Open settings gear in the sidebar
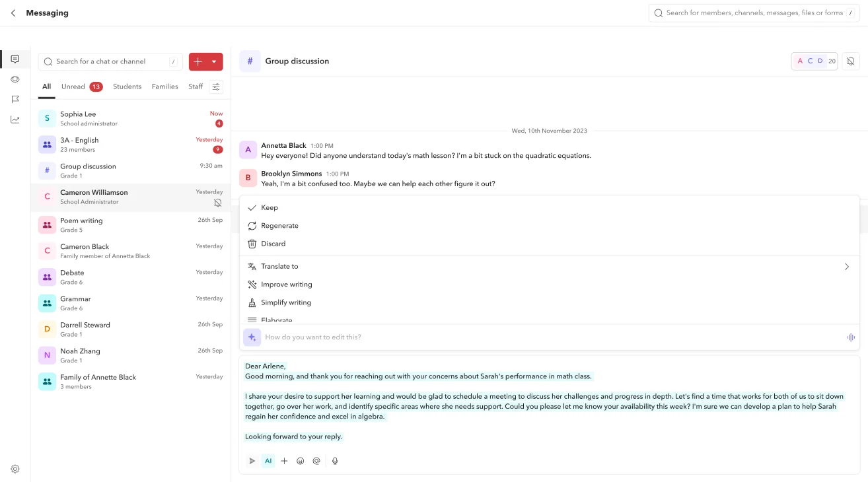Screen dimensions: 868x482 (x=15, y=469)
